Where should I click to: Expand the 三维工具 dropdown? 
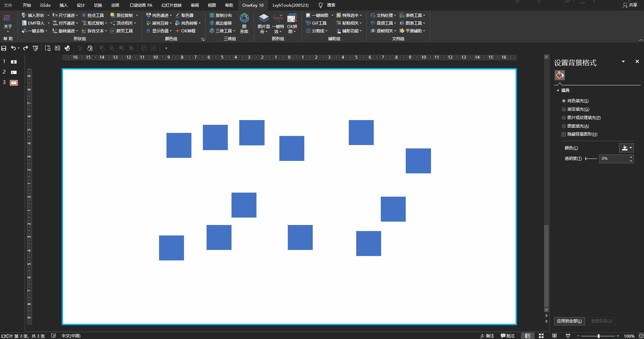click(234, 31)
